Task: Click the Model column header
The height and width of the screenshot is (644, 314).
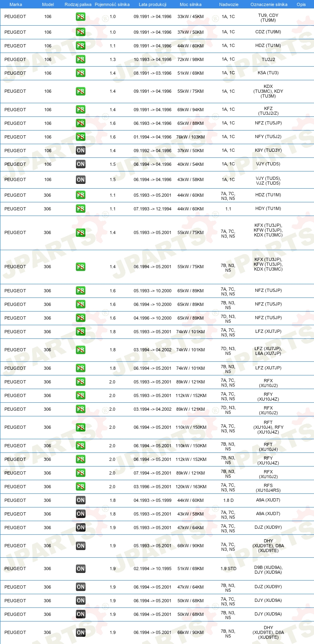Action: pyautogui.click(x=48, y=4)
